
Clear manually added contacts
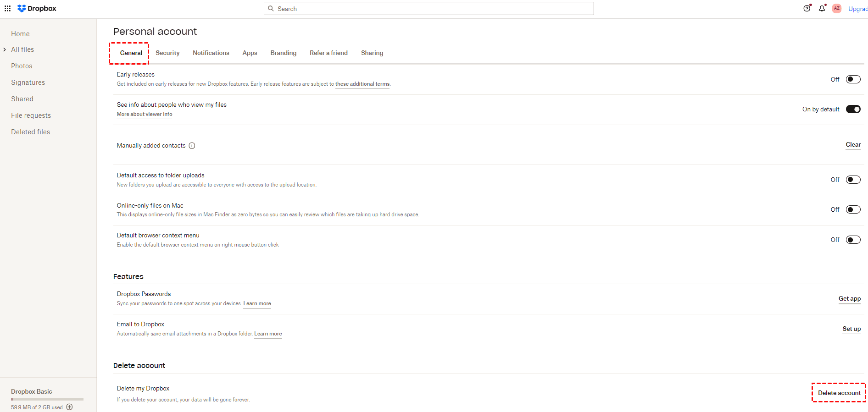pyautogui.click(x=853, y=145)
